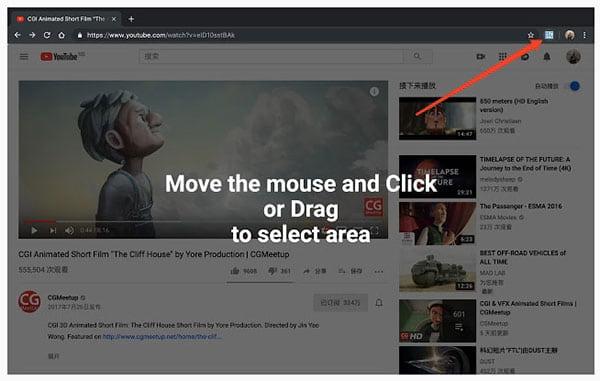Close the CGI Animated Short Film tab
The width and height of the screenshot is (600, 381).
pyautogui.click(x=114, y=19)
